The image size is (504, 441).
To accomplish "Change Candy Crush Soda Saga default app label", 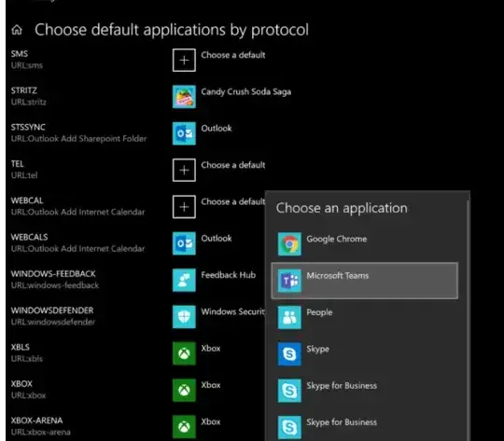I will 245,92.
